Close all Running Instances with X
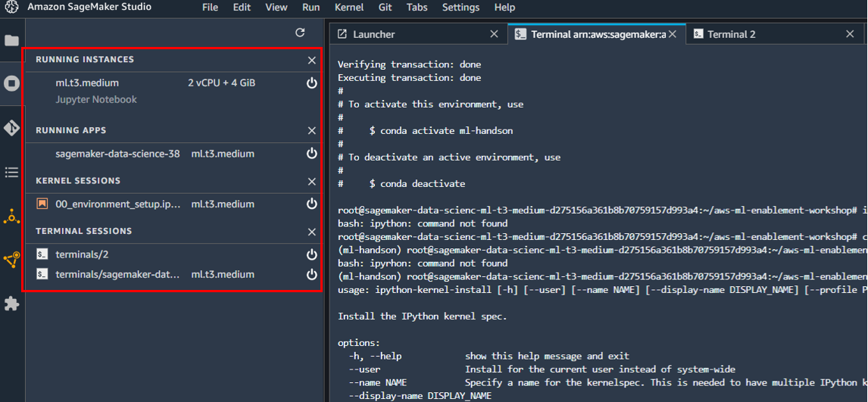Viewport: 868px width, 402px height. 311,60
